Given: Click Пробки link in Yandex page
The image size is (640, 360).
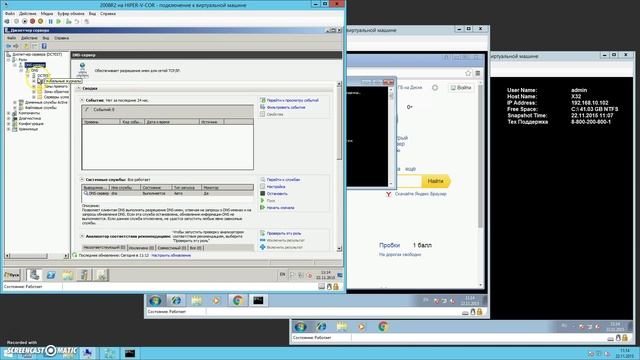Looking at the screenshot, I should point(389,245).
